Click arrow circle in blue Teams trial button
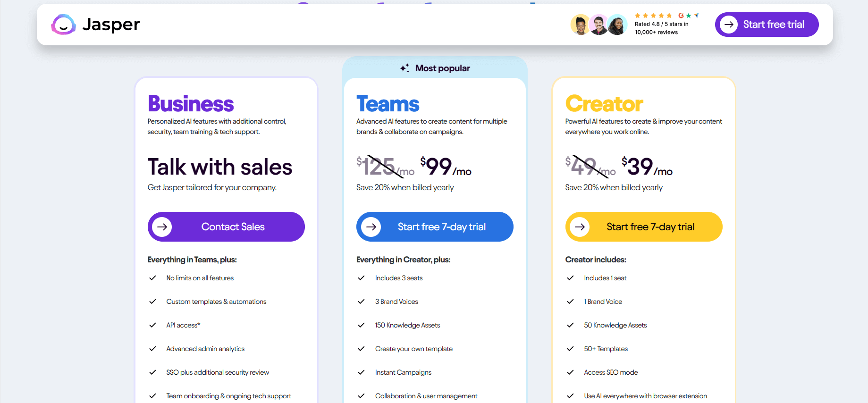This screenshot has height=403, width=868. (x=371, y=227)
